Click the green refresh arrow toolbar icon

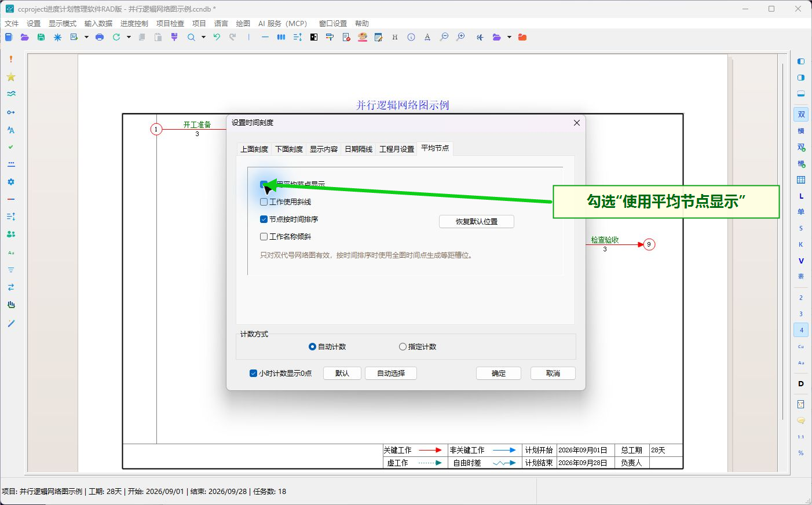(x=116, y=37)
